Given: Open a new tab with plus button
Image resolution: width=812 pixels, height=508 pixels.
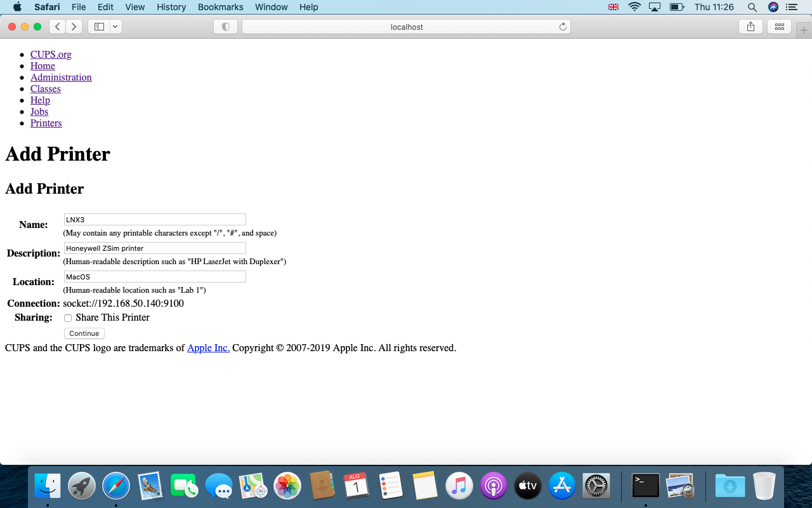Looking at the screenshot, I should (x=804, y=30).
